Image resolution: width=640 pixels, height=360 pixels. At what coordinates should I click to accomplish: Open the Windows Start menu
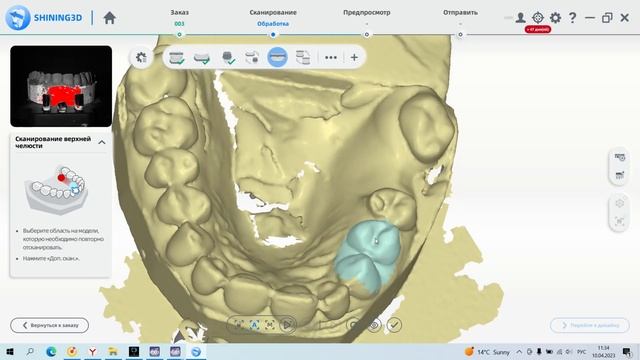coord(9,351)
